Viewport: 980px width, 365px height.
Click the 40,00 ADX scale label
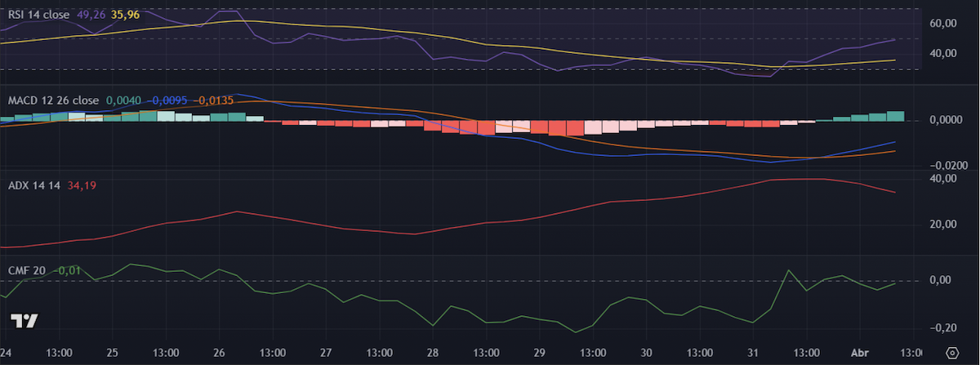click(942, 179)
